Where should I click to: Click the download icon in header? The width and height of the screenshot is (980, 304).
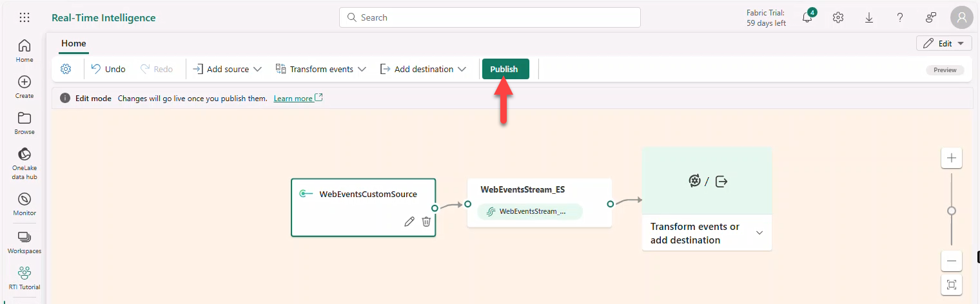tap(869, 17)
